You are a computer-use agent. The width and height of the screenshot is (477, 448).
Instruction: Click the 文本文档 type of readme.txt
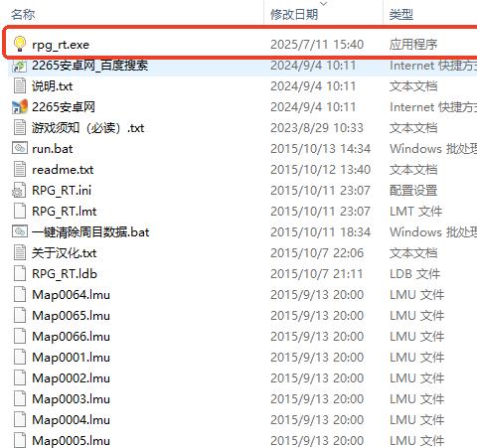click(413, 170)
